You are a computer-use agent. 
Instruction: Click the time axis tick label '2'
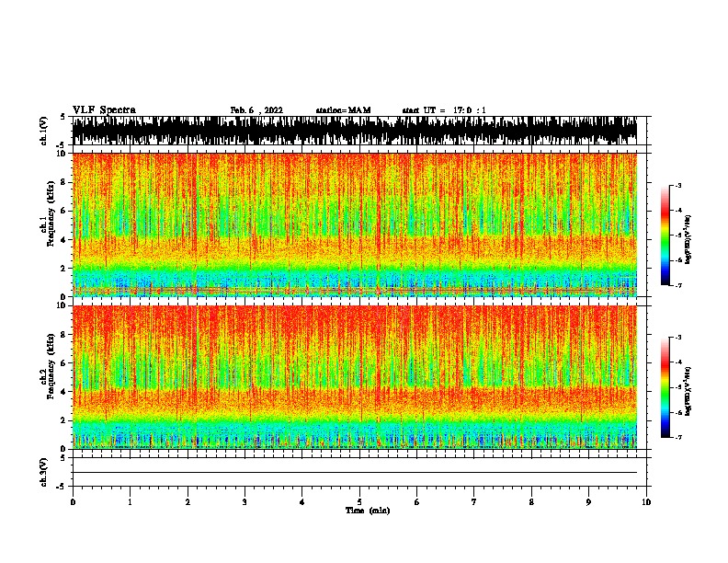pyautogui.click(x=188, y=502)
